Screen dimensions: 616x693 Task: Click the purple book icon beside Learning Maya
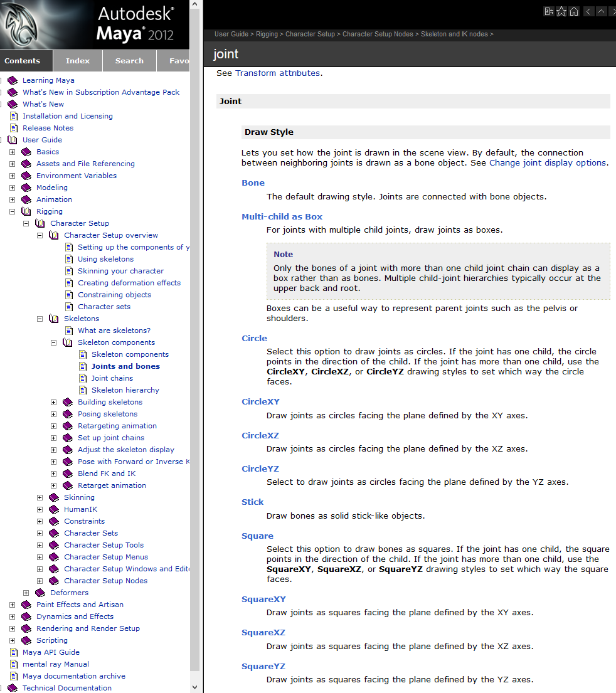pyautogui.click(x=13, y=80)
